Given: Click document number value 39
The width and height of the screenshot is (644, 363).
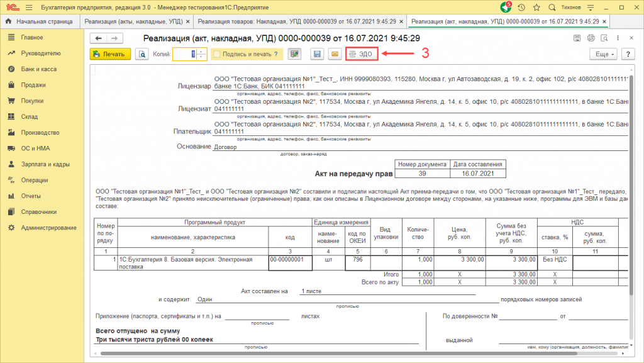Looking at the screenshot, I should [422, 173].
